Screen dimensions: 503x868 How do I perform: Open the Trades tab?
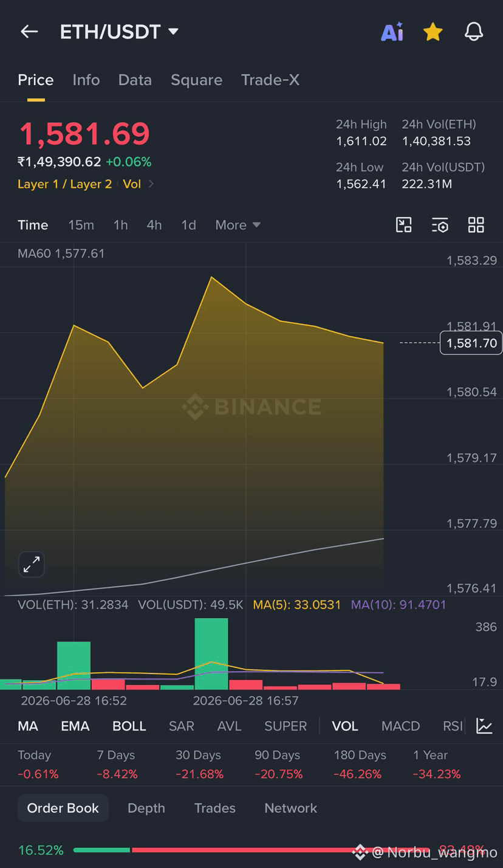pyautogui.click(x=214, y=808)
